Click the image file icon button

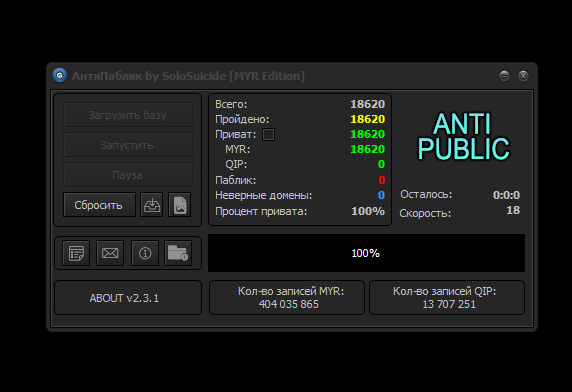click(x=179, y=205)
